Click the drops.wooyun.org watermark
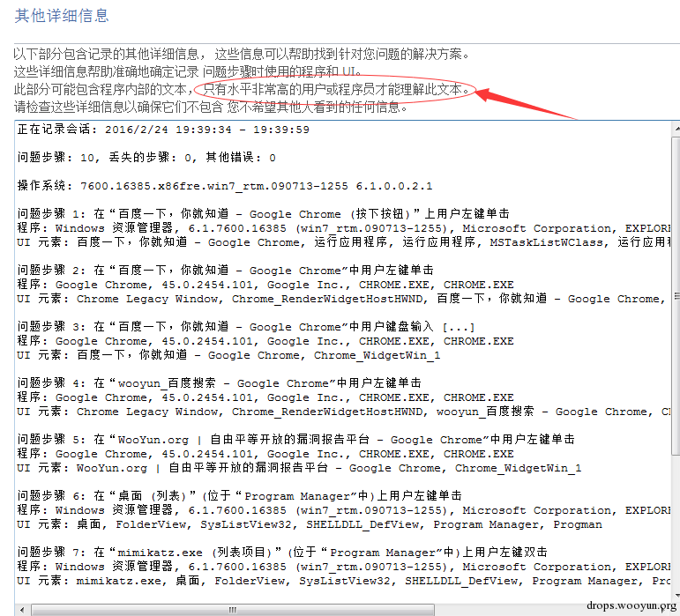The image size is (680, 616). (x=631, y=605)
